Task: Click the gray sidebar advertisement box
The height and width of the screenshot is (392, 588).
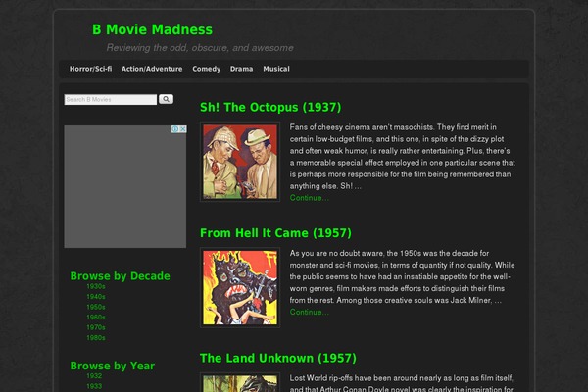Action: click(x=125, y=186)
